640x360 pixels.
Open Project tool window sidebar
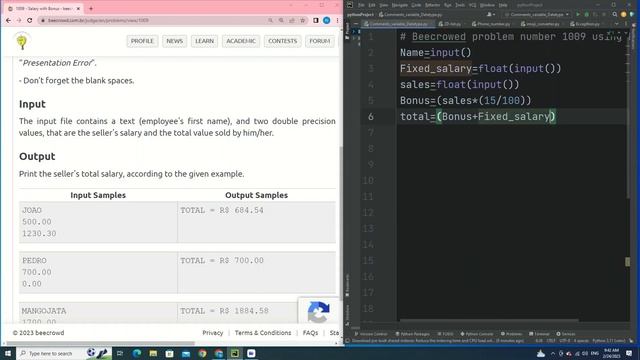347,31
